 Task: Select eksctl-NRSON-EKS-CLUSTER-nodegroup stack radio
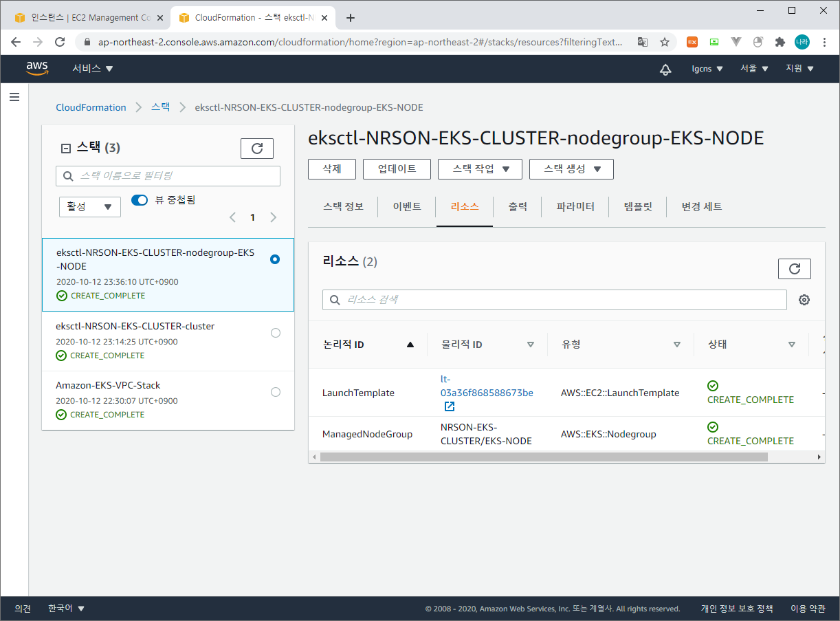[275, 259]
